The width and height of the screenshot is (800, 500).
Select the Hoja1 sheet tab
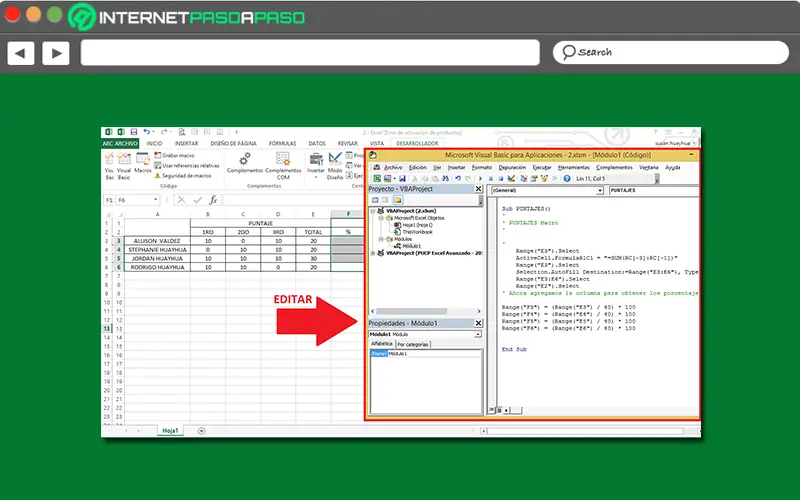(170, 431)
